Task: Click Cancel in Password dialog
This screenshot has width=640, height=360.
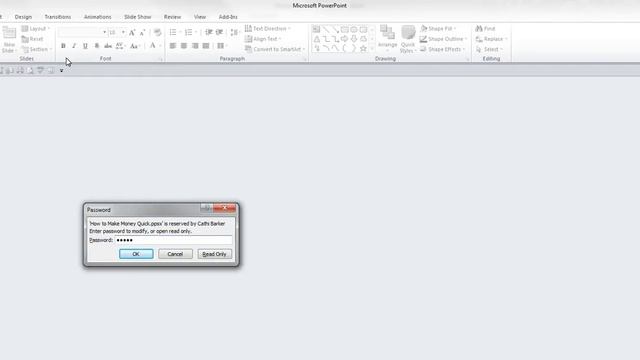Action: [x=175, y=254]
